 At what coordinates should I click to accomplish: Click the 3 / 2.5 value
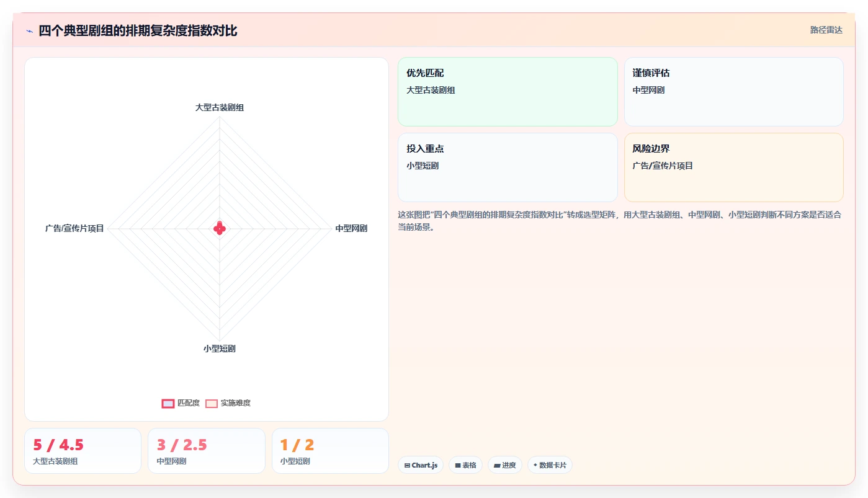[x=182, y=445]
